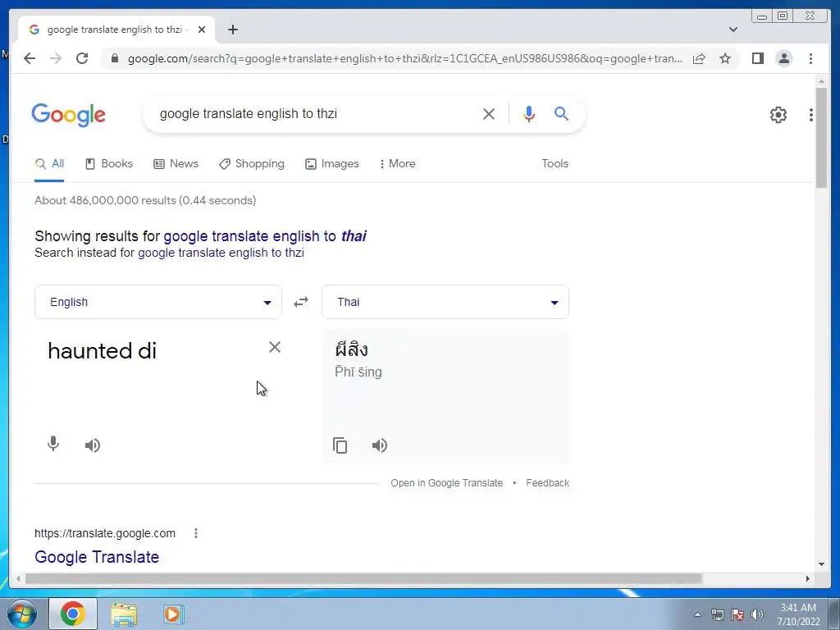Open the volume control in tray
The image size is (840, 630).
click(757, 614)
